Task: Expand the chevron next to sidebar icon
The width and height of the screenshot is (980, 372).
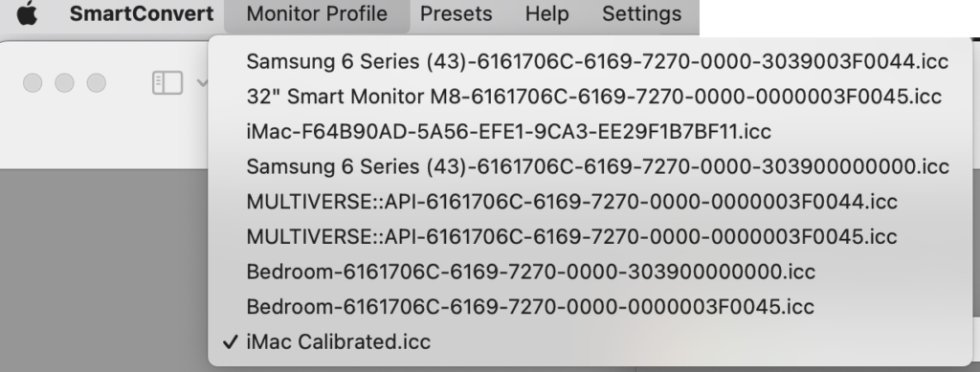Action: pos(202,83)
